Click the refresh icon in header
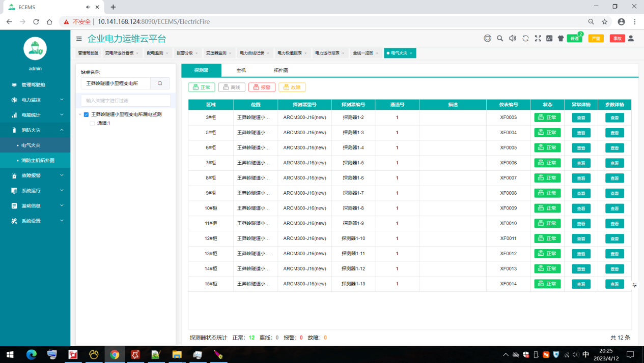Screen dimensions: 644x363 tap(525, 38)
